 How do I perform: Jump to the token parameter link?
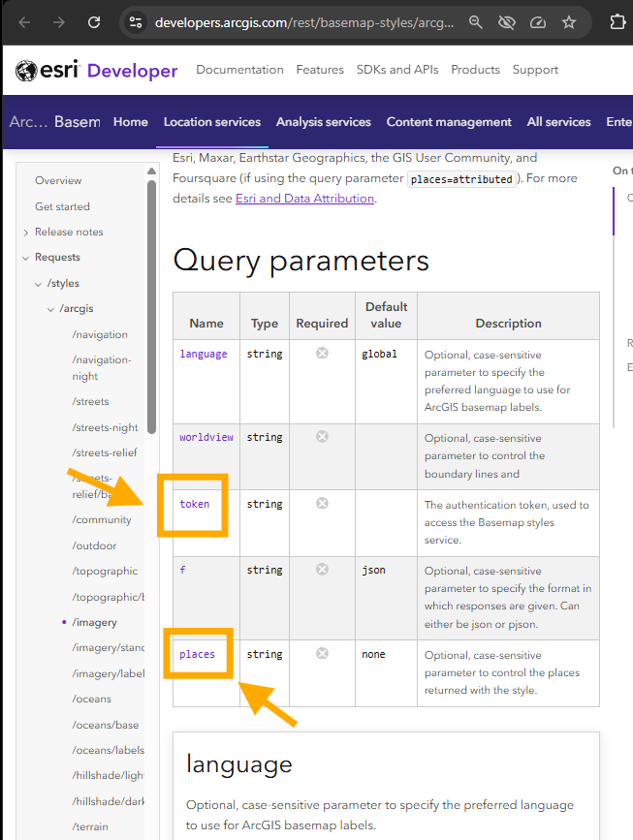(x=194, y=504)
